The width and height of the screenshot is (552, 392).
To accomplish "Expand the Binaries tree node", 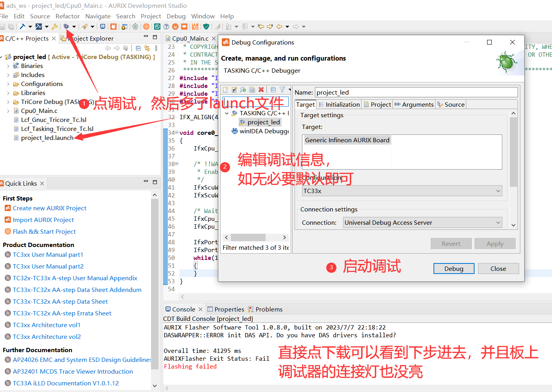I will point(8,66).
